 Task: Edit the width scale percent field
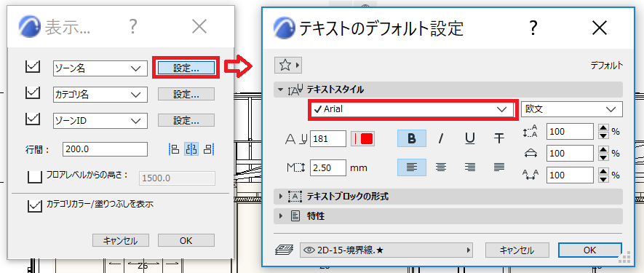[x=570, y=154]
